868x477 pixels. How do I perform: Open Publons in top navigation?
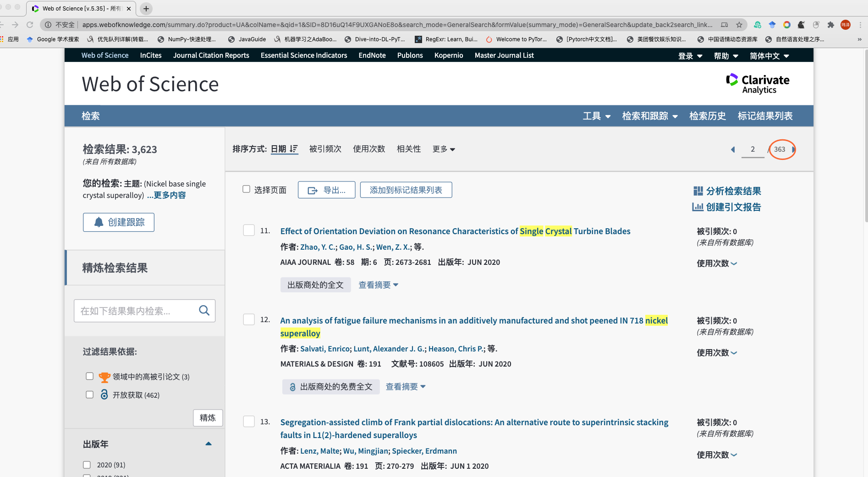410,55
